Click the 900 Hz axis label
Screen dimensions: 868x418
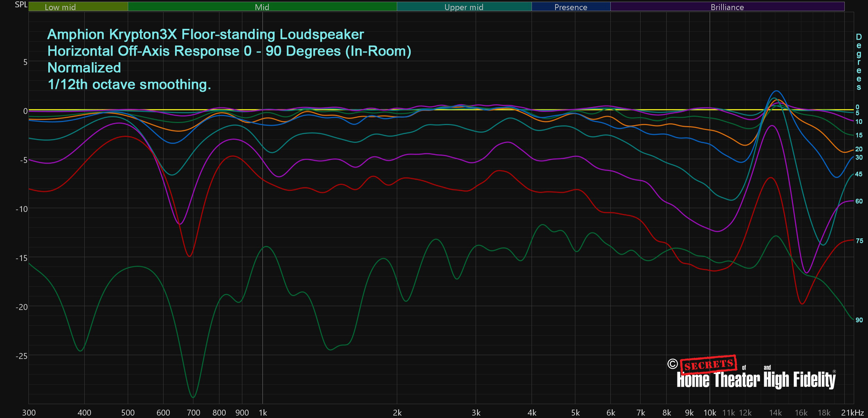(x=242, y=413)
